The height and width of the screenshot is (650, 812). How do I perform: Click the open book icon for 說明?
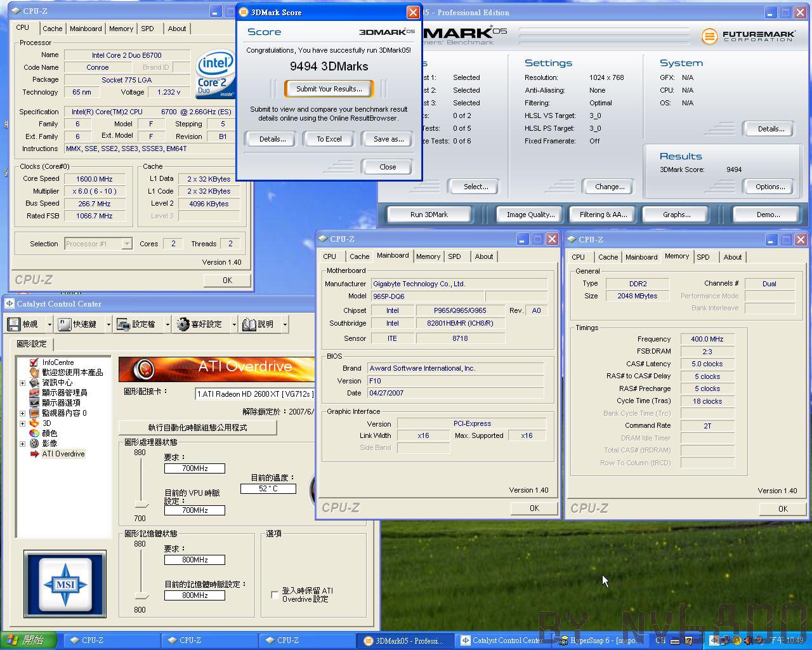[249, 324]
